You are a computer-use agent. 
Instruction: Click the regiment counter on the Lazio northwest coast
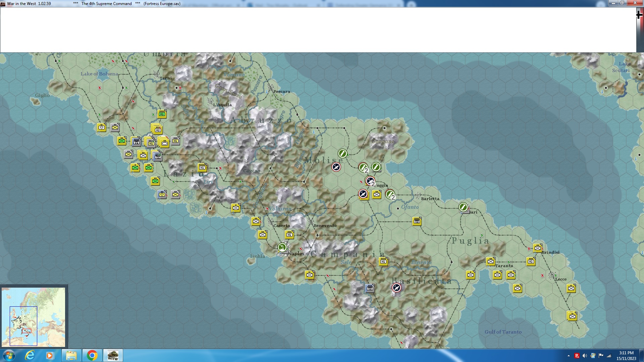click(102, 127)
